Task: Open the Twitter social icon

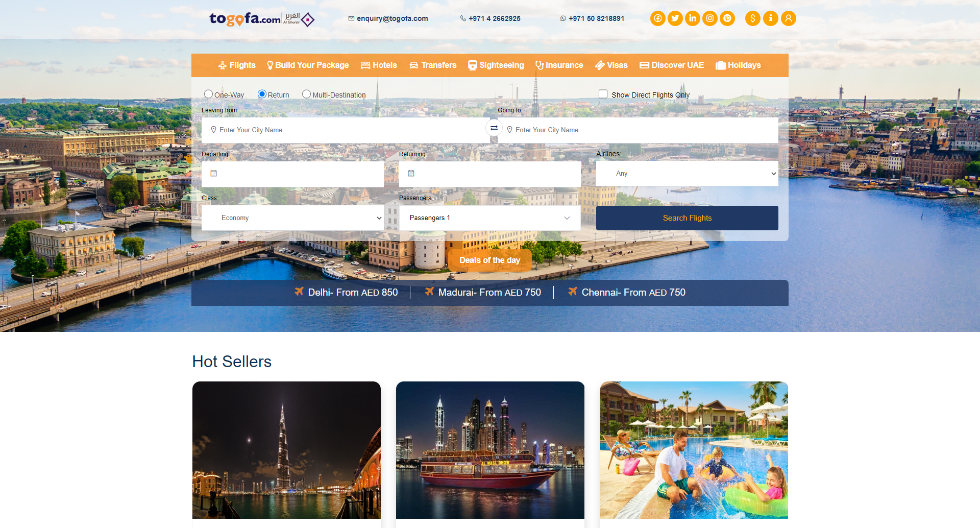Action: click(675, 18)
